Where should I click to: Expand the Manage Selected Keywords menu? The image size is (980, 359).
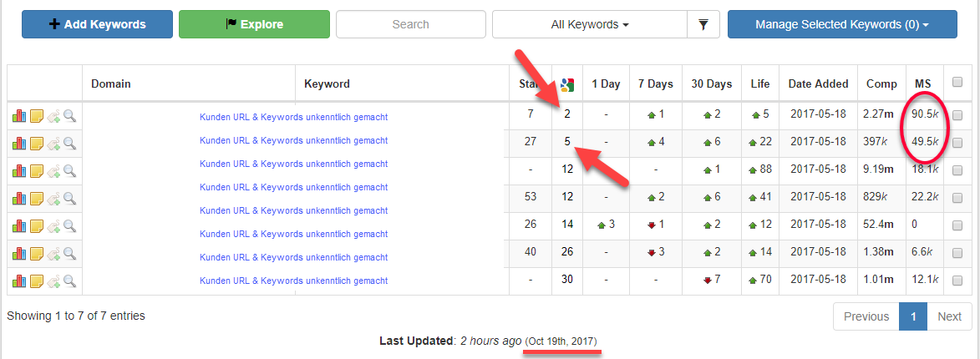pos(842,24)
